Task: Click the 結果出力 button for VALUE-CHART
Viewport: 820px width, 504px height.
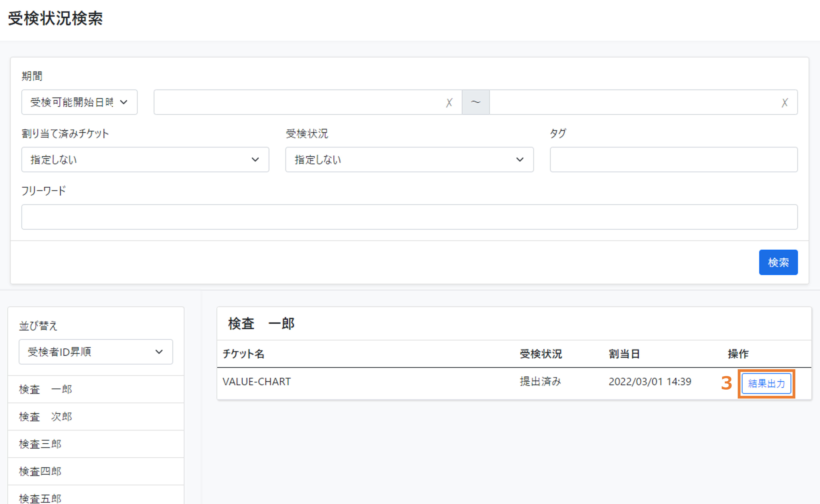Action: (766, 383)
